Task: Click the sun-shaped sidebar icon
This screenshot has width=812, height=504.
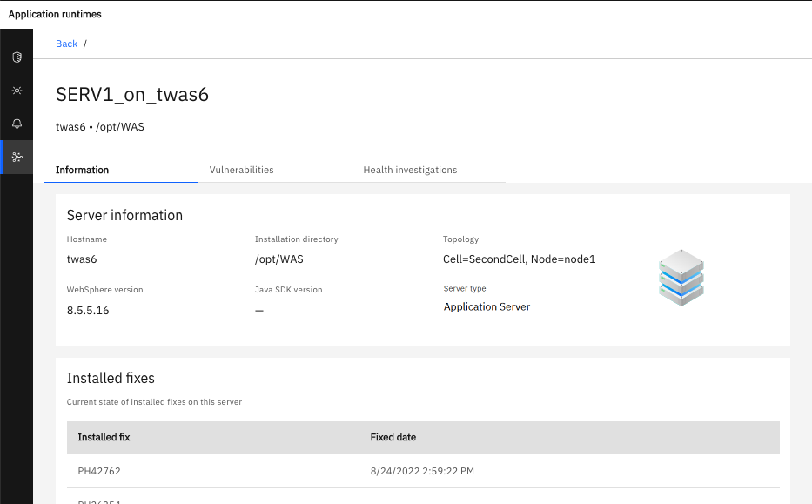Action: [x=17, y=91]
